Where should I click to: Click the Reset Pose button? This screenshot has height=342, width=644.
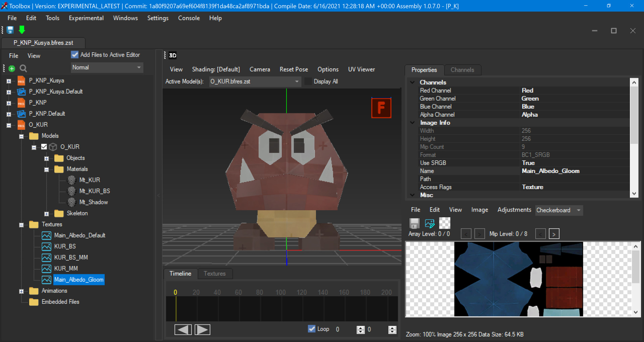click(x=294, y=69)
